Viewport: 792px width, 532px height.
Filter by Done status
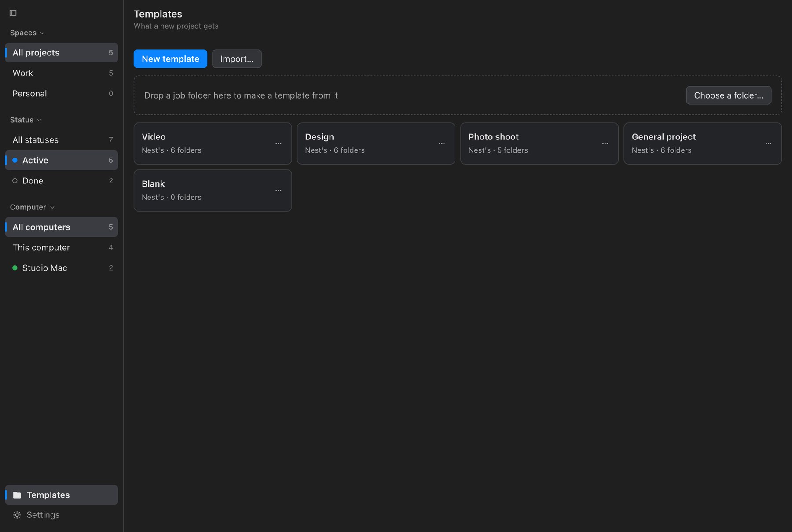pyautogui.click(x=62, y=180)
